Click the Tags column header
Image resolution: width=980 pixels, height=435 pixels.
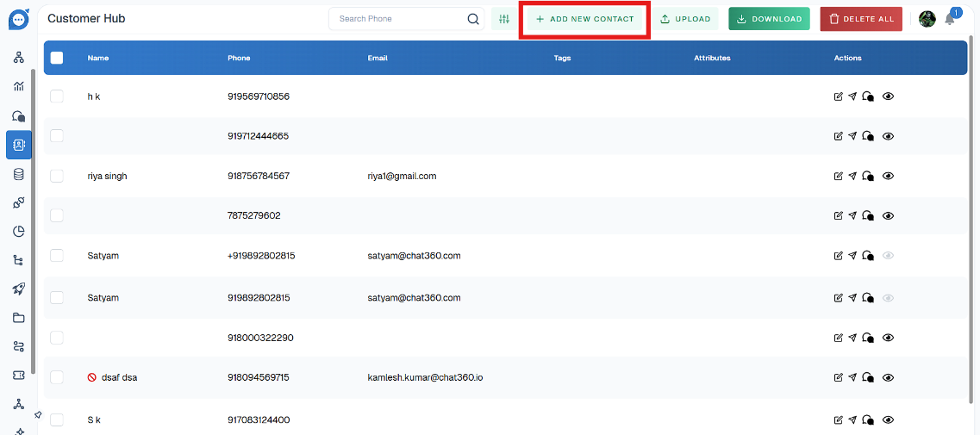562,59
